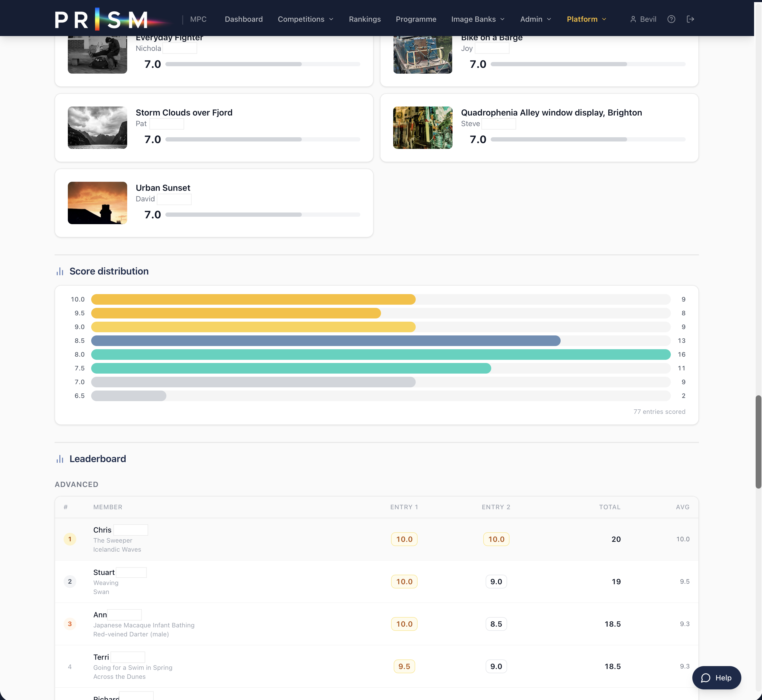Click the logout icon in the navbar
Image resolution: width=762 pixels, height=700 pixels.
[x=690, y=19]
